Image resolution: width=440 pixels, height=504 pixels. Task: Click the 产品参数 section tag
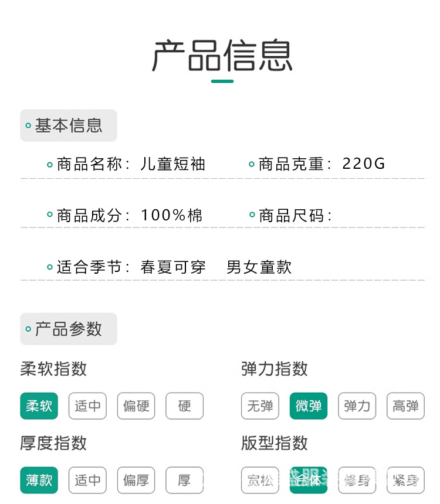click(x=69, y=329)
